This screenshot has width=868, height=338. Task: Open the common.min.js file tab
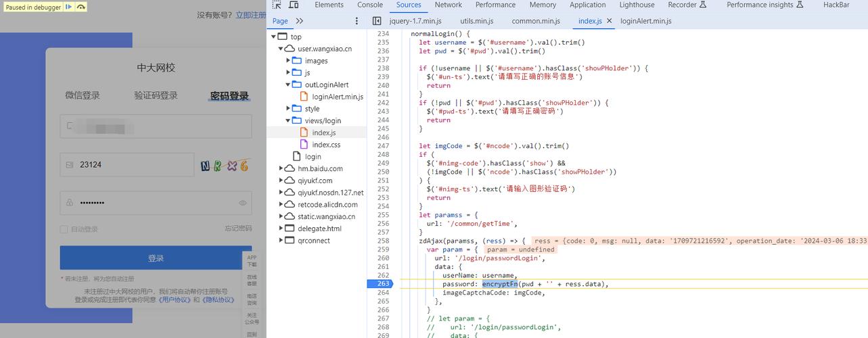[534, 21]
